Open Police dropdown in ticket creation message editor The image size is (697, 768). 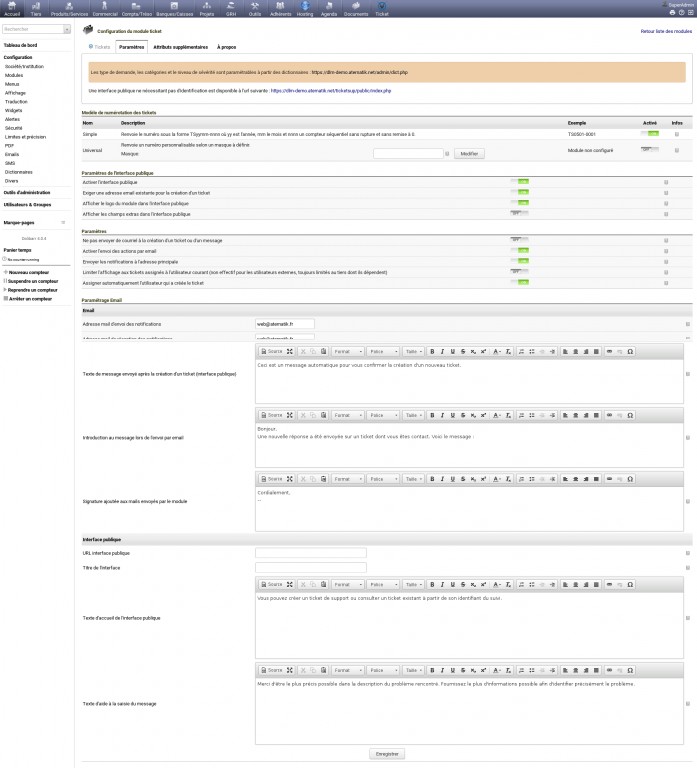pos(383,352)
